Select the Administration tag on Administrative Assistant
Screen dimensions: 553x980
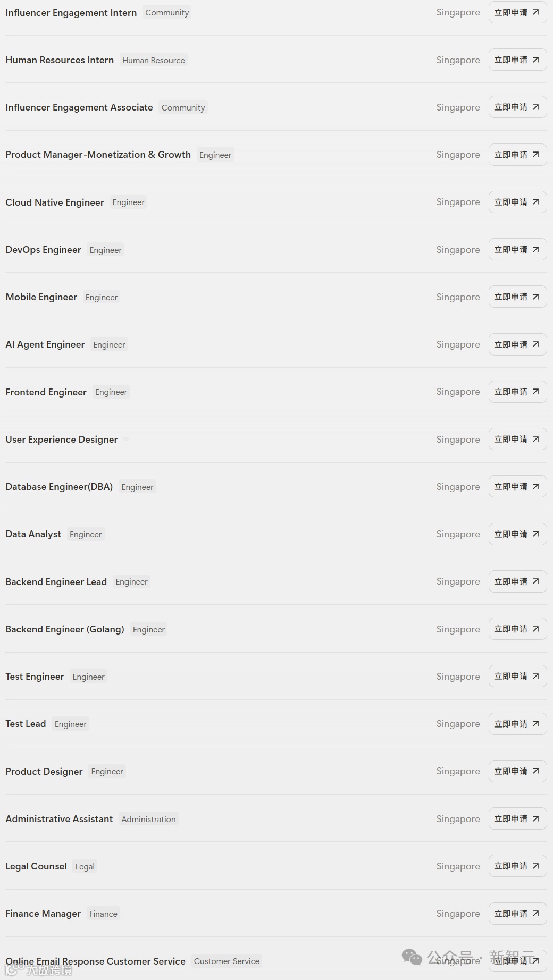[148, 819]
